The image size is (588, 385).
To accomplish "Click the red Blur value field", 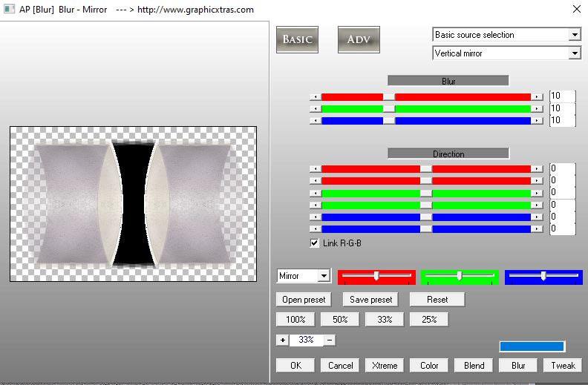I will point(562,96).
